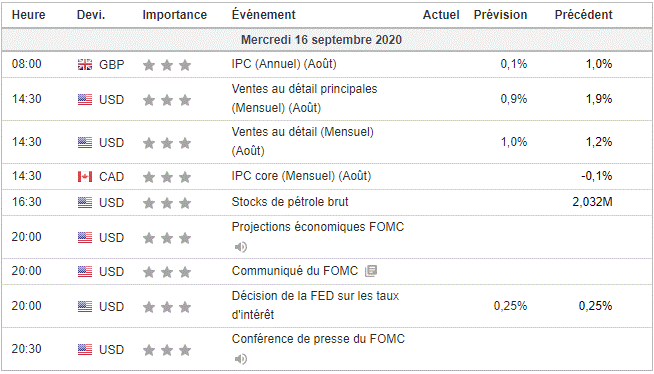This screenshot has height=374, width=654.
Task: Click the Précédent column header
Action: pyautogui.click(x=584, y=15)
